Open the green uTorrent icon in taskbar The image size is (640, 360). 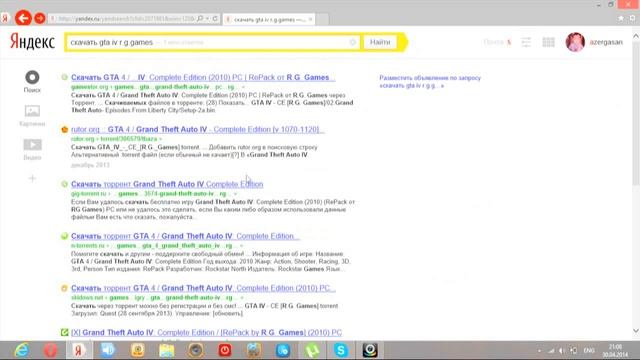(x=312, y=350)
